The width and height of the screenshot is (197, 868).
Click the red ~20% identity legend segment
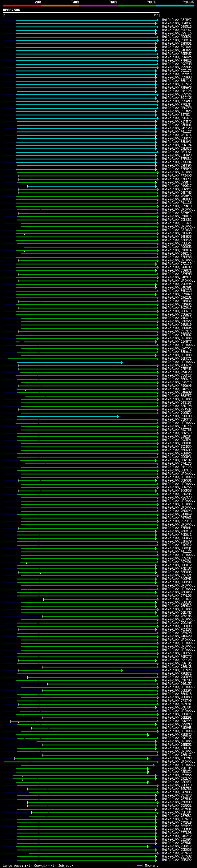click(22, 6)
